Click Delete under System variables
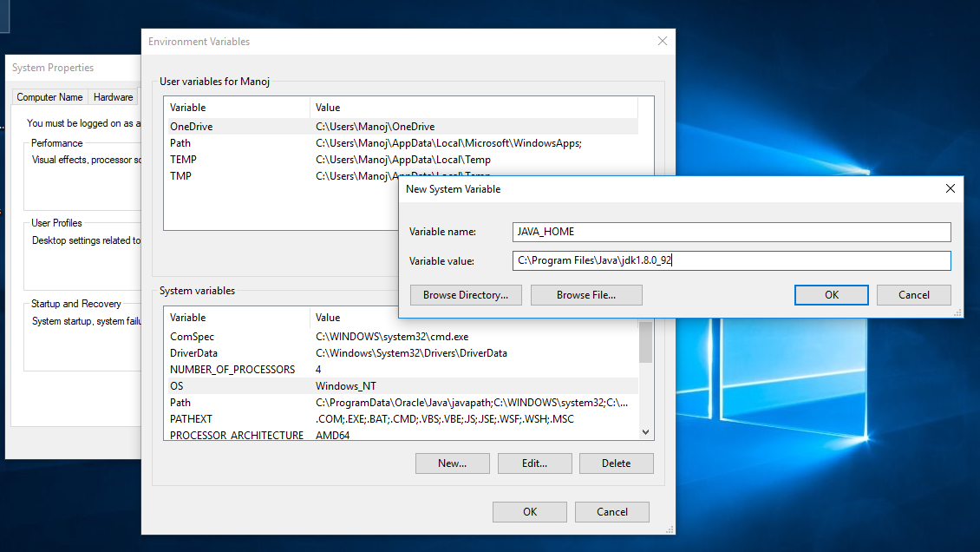 tap(617, 463)
